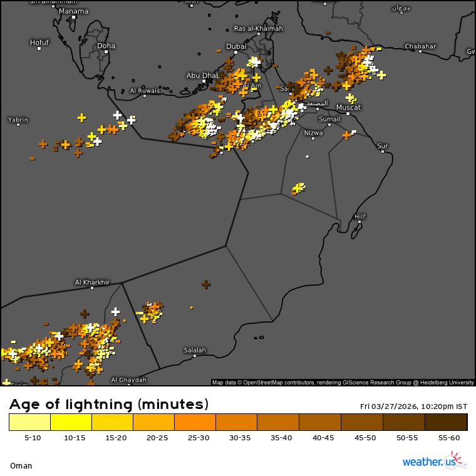Select the 40-45 minutes legend swatch

(320, 422)
